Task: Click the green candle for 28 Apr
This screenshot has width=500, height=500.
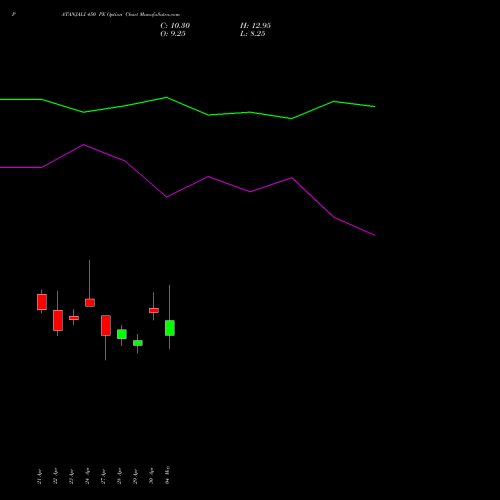Action: (122, 334)
